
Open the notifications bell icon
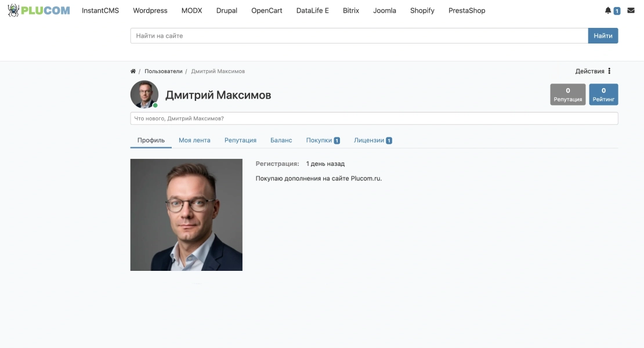tap(608, 10)
